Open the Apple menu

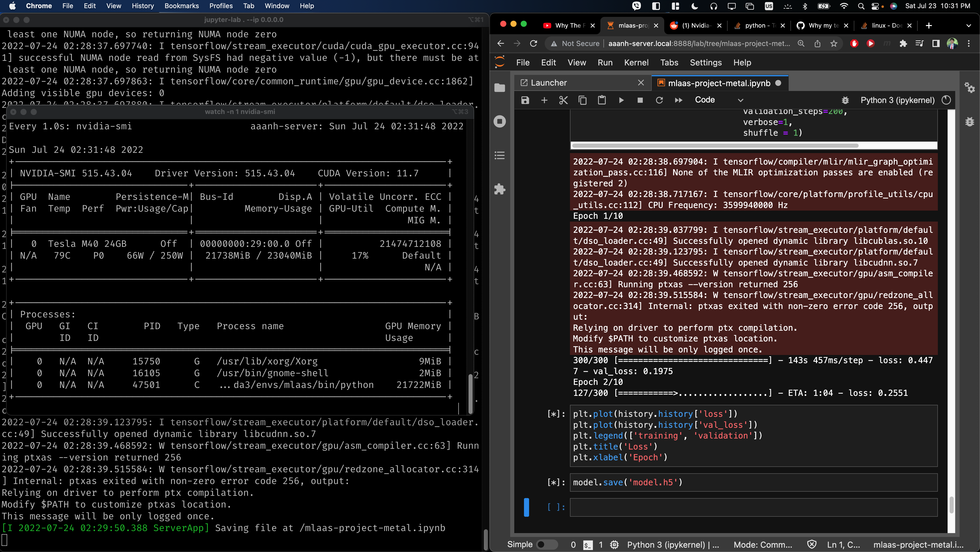point(12,6)
